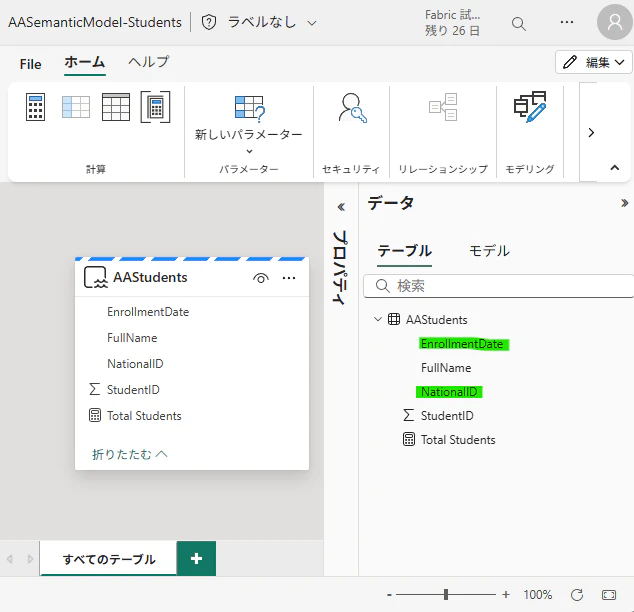Select NationalID in data pane
634x612 pixels.
pyautogui.click(x=449, y=392)
